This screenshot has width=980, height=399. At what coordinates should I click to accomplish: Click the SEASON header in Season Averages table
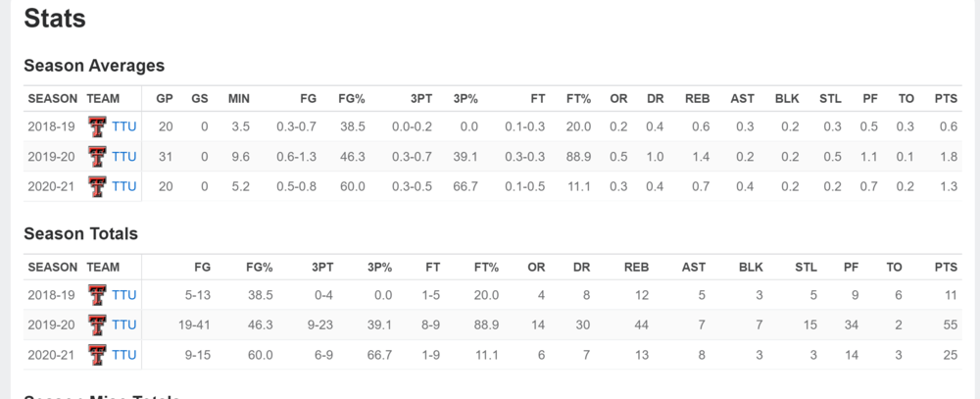tap(52, 99)
